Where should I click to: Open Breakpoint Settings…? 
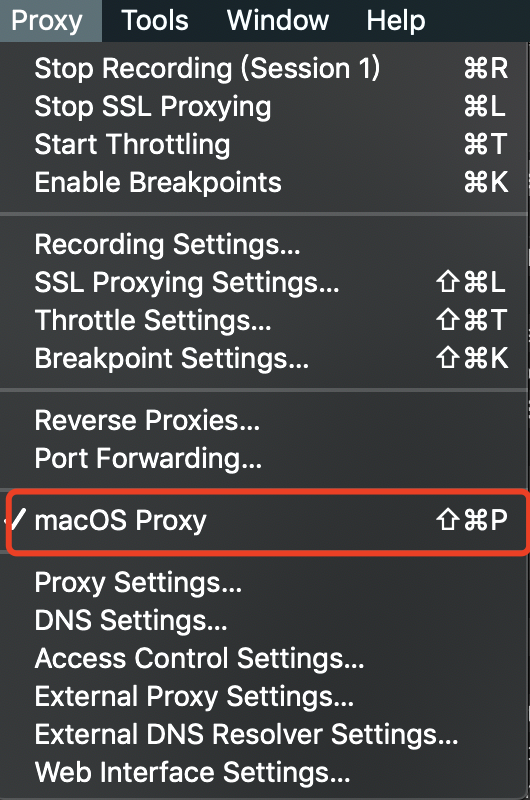pyautogui.click(x=264, y=358)
